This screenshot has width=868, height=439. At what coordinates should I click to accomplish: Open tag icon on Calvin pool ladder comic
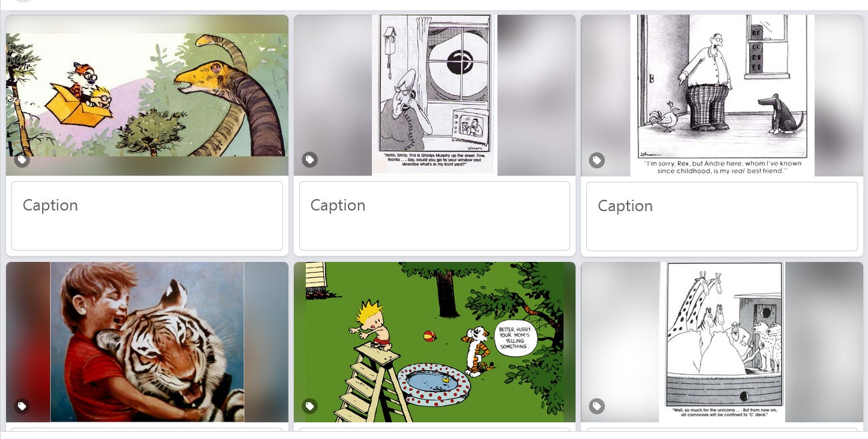[309, 406]
